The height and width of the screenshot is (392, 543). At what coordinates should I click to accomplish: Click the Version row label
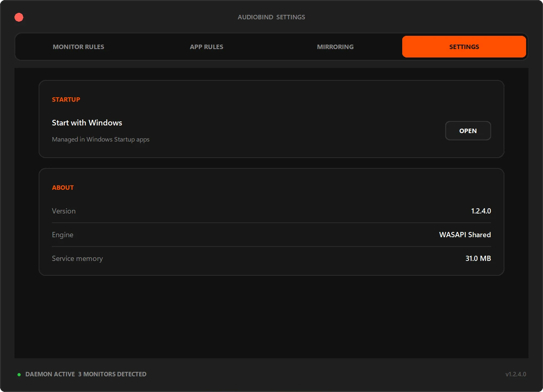pyautogui.click(x=64, y=211)
